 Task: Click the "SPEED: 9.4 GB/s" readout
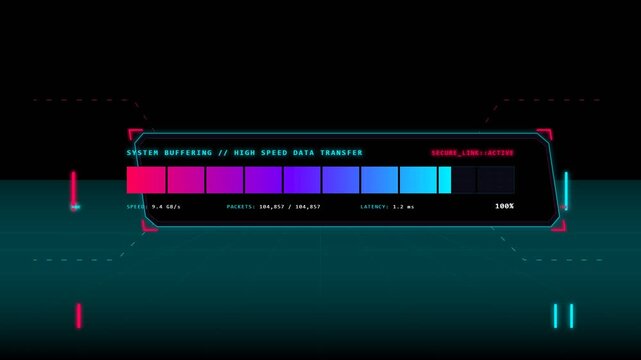[x=153, y=207]
